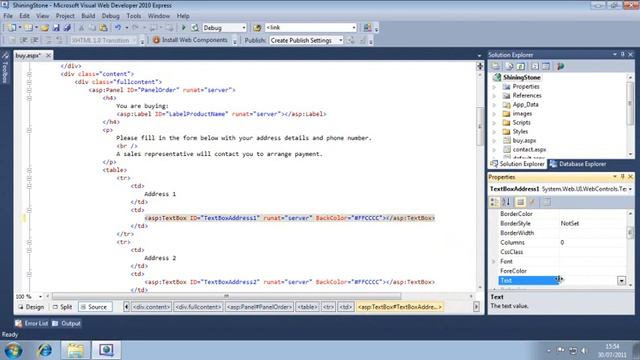This screenshot has height=360, width=640.
Task: Save buy.aspx with the Save icon
Action: click(56, 28)
